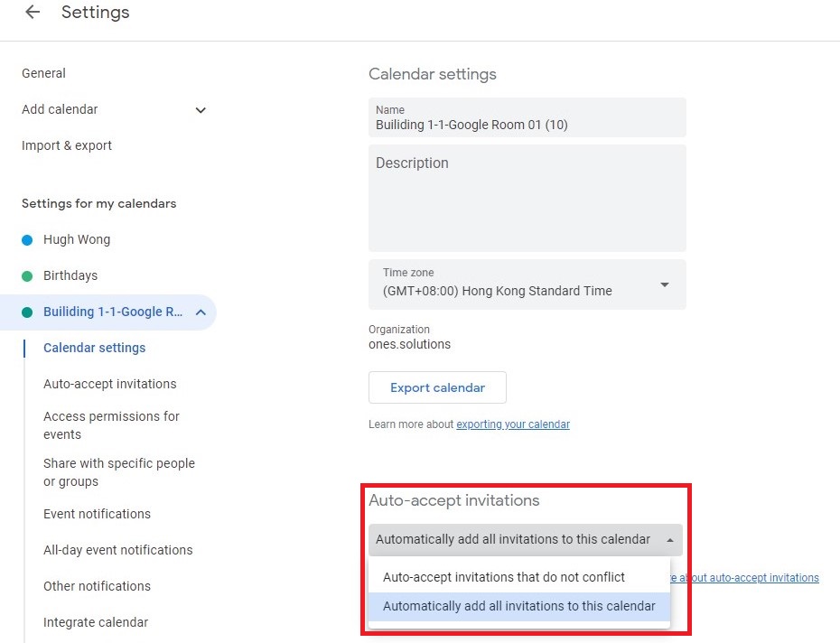Open General settings in sidebar

point(43,73)
